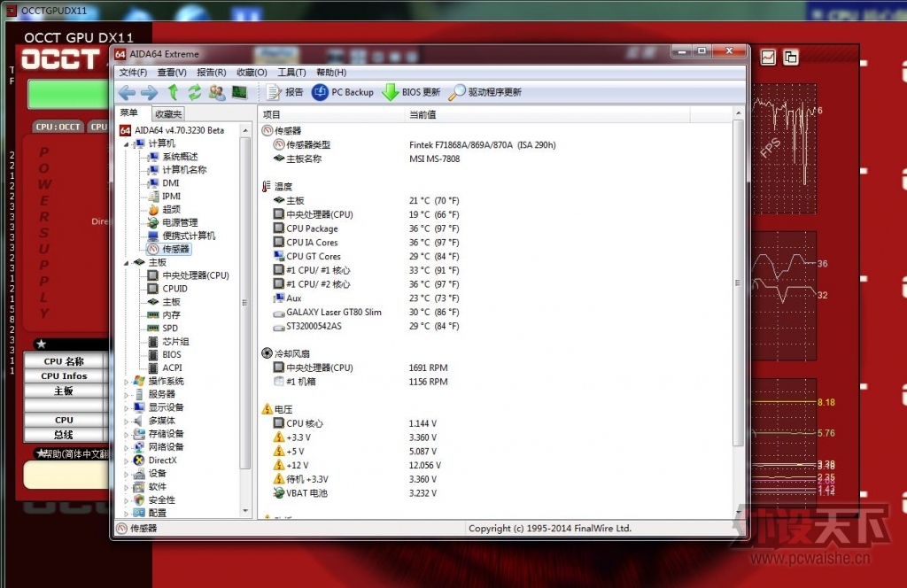Viewport: 907px width, 588px height.
Task: Expand the 显示设备 tree node
Action: coord(126,408)
